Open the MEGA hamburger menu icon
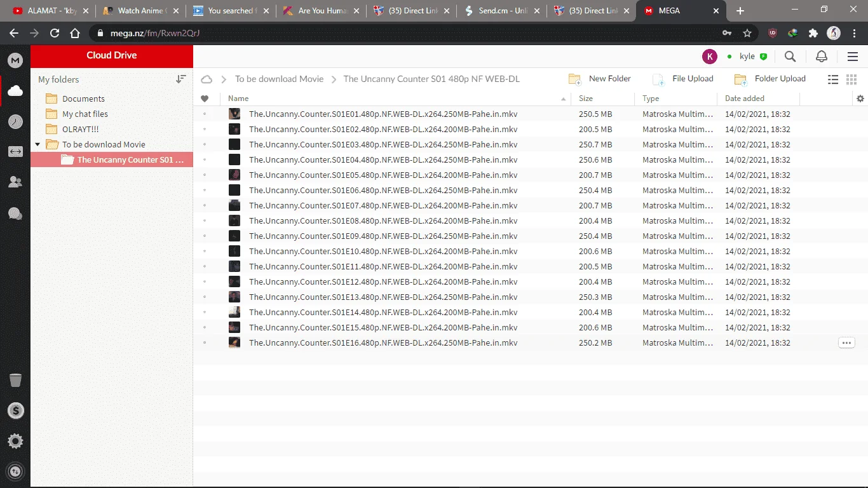The height and width of the screenshot is (488, 868). 853,57
